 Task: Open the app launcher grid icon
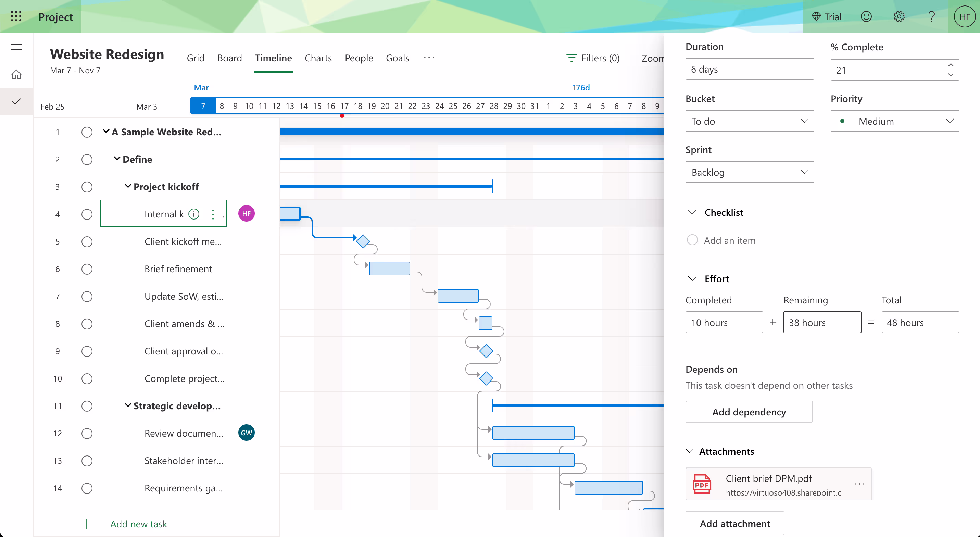tap(16, 16)
